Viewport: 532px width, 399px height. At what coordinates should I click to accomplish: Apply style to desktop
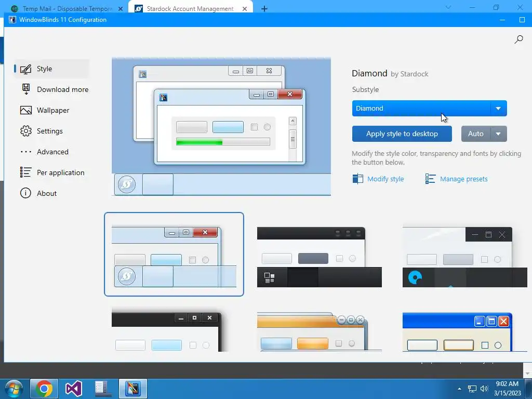pos(402,134)
